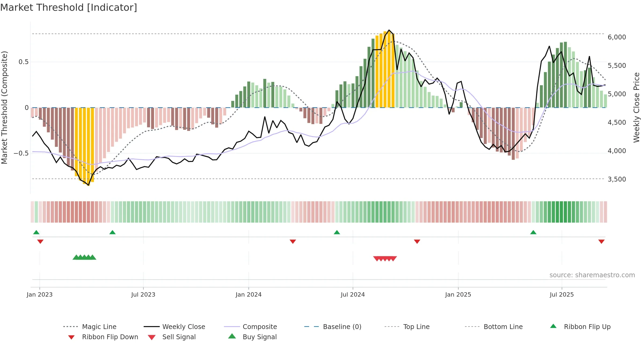Screen dimensions: 644x362
Task: Click the ribbon flip up triangle before Jul 2023
Action: 112,232
